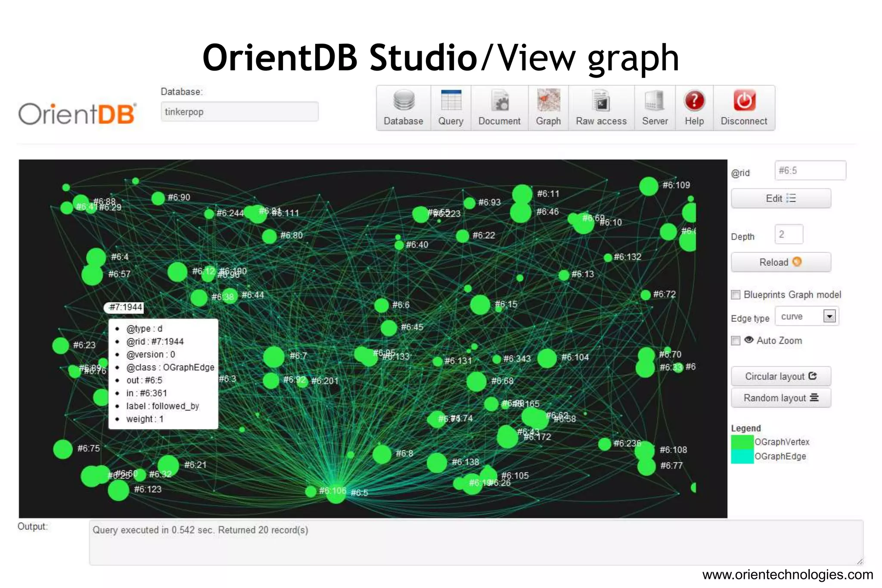Screen dimensions: 882x588
Task: Click the OrientDB logo
Action: click(x=78, y=114)
